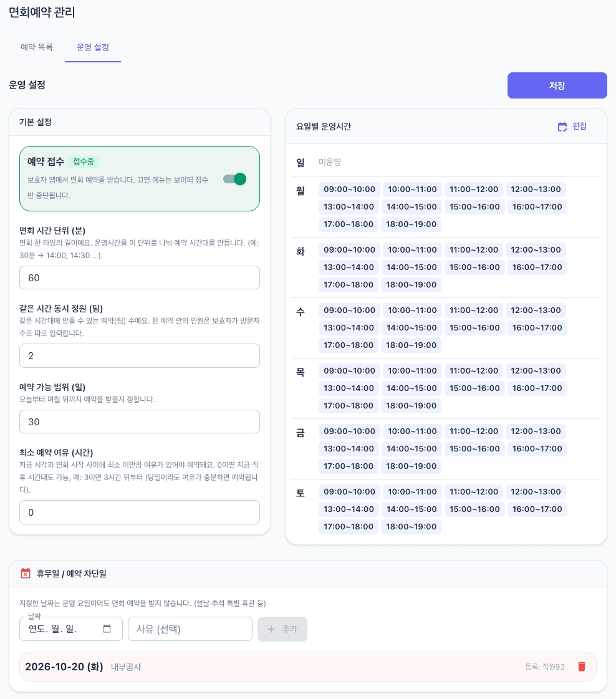Click the 미운영 text in 일 row
This screenshot has width=616, height=699.
(330, 162)
